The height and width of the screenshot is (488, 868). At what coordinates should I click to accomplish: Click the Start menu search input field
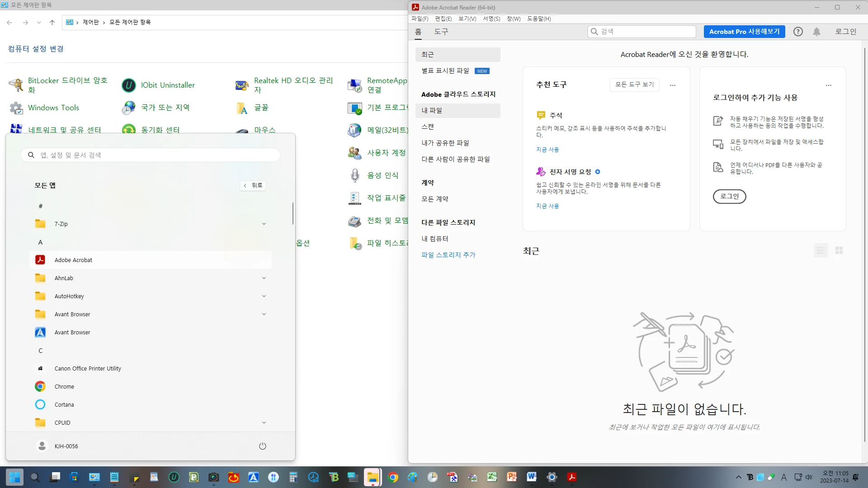click(151, 155)
